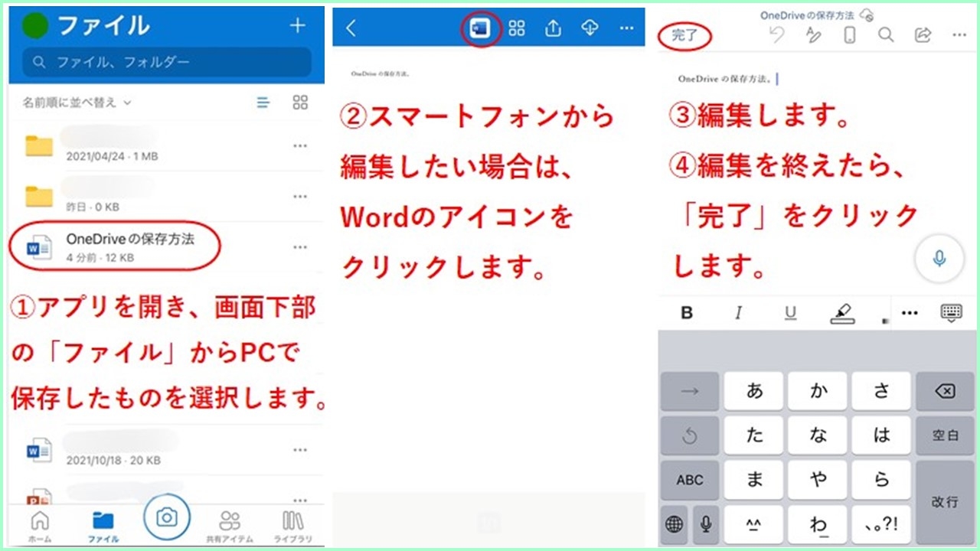Tap the 空白 space key

[x=946, y=435]
